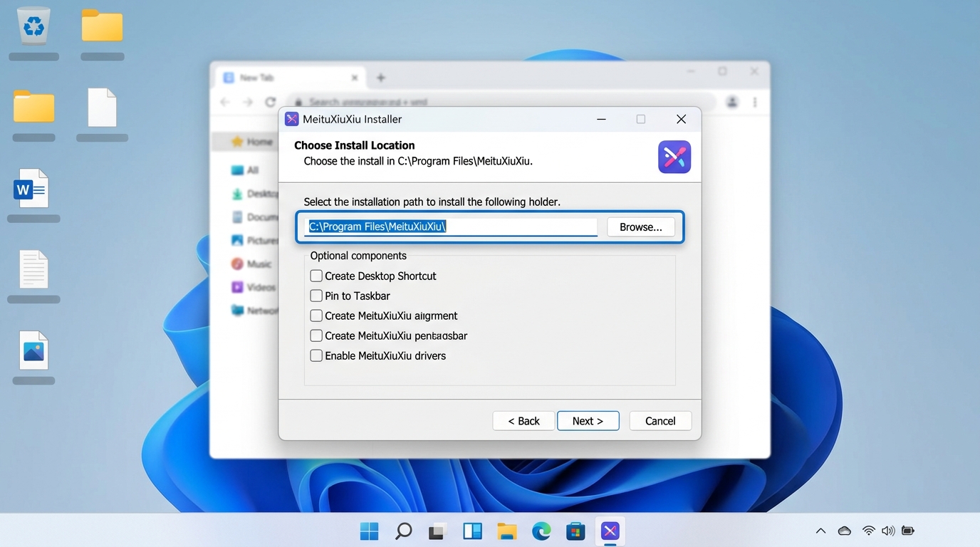Image resolution: width=980 pixels, height=547 pixels.
Task: Open Microsoft Edge from taskbar
Action: coord(541,531)
